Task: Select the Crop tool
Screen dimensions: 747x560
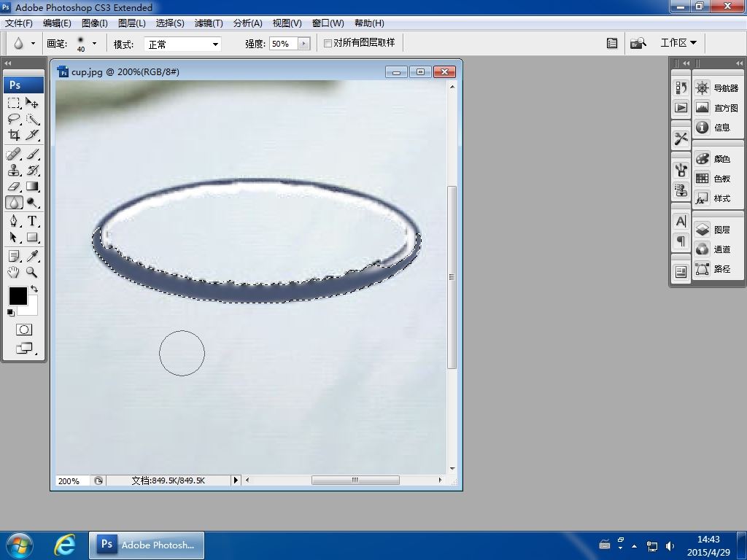Action: point(14,135)
